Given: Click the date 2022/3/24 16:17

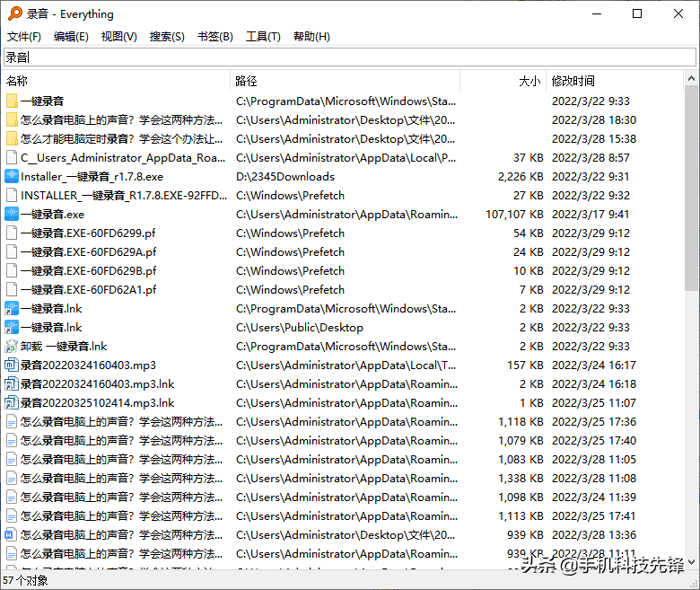Looking at the screenshot, I should point(594,365).
